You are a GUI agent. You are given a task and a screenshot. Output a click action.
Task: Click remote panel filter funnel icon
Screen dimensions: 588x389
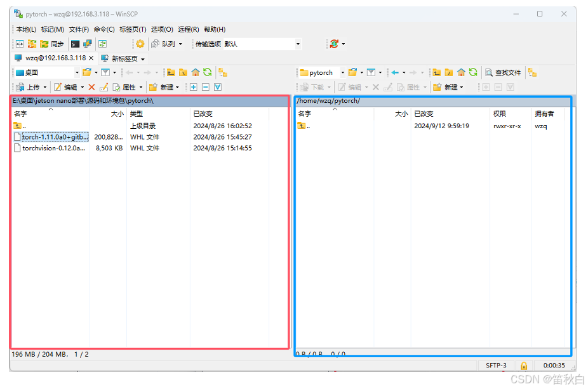click(x=371, y=72)
